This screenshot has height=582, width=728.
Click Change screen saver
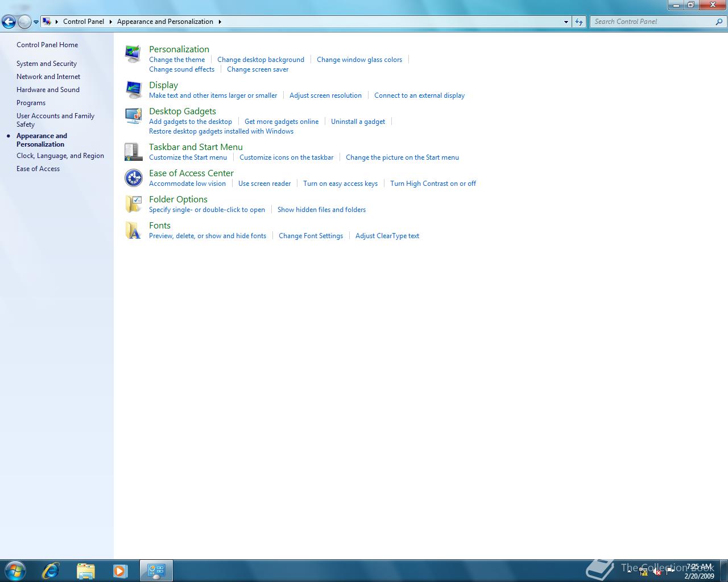point(258,69)
